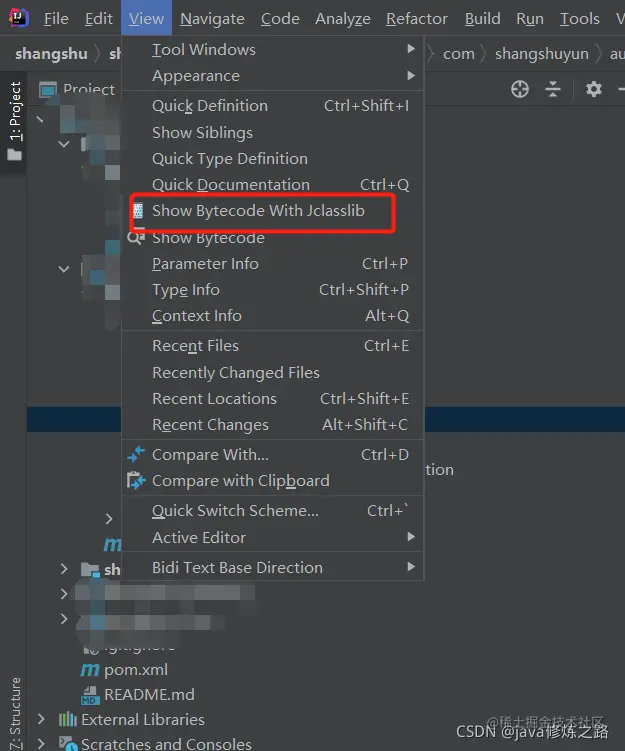Toggle the 1: Project tool window tab
Viewport: 625px width, 751px height.
coord(15,121)
